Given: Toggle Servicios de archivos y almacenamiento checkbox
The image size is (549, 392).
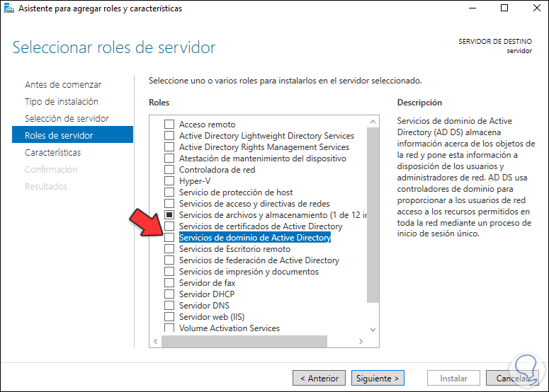Looking at the screenshot, I should (x=169, y=215).
